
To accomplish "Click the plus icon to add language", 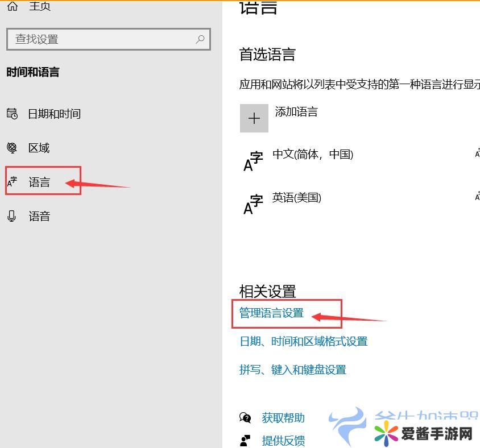I will point(254,118).
